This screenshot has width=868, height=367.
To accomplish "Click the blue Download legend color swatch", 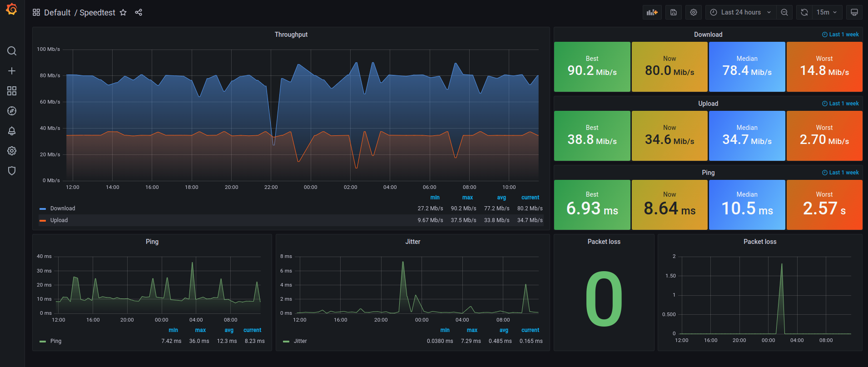I will (43, 208).
